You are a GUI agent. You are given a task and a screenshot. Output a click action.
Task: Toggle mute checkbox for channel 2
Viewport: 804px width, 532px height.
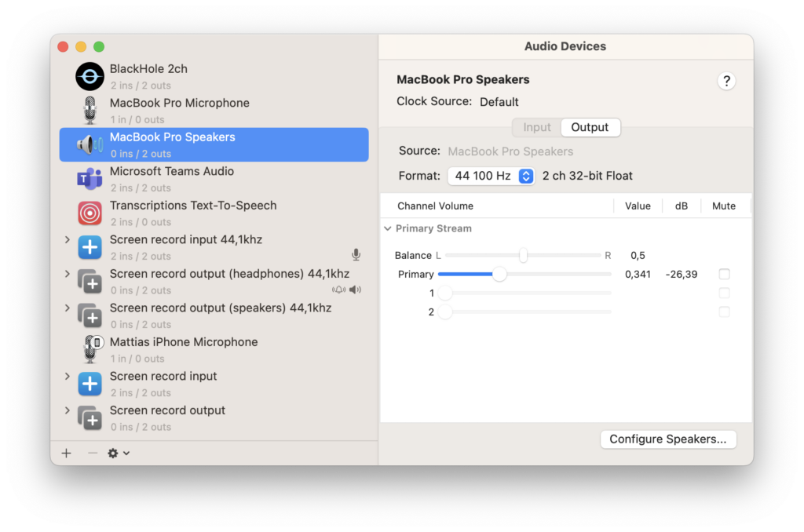click(x=724, y=312)
